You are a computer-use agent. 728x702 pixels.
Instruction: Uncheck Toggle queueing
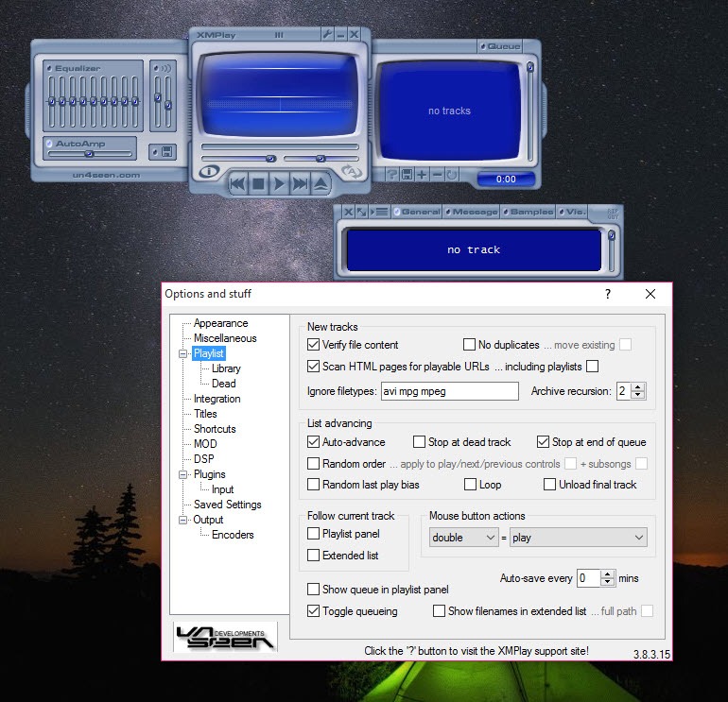313,611
